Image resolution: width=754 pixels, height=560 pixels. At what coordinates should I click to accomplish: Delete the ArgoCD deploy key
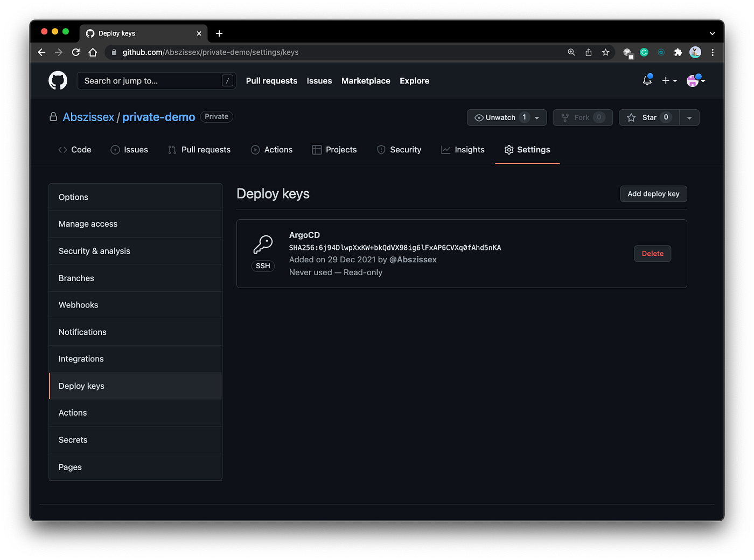pos(652,253)
